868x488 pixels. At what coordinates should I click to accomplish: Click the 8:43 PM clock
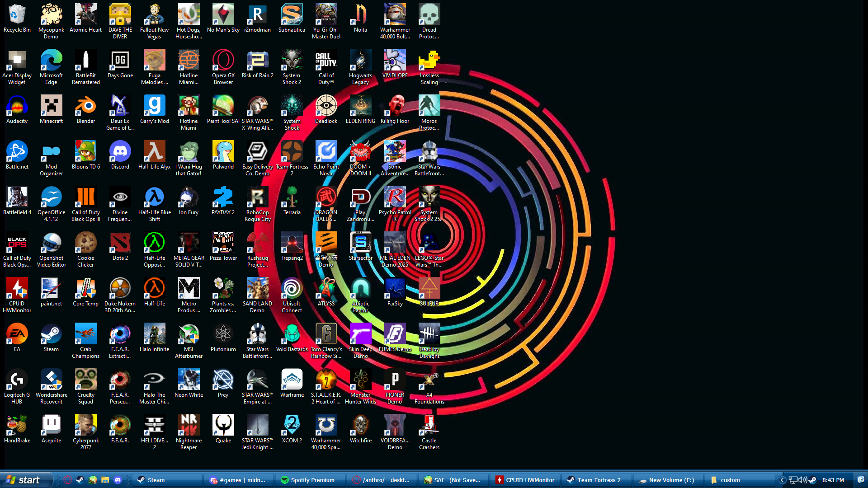(833, 480)
